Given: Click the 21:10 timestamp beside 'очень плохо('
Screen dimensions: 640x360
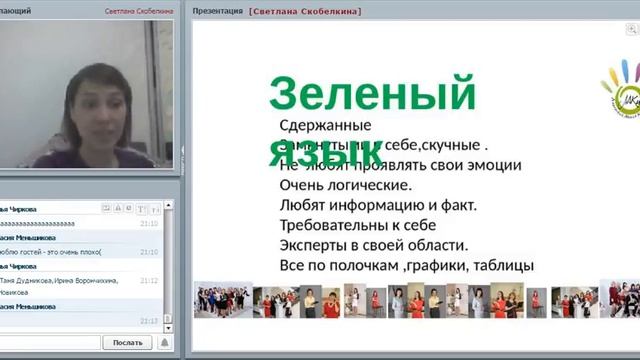Looking at the screenshot, I should pyautogui.click(x=149, y=252).
